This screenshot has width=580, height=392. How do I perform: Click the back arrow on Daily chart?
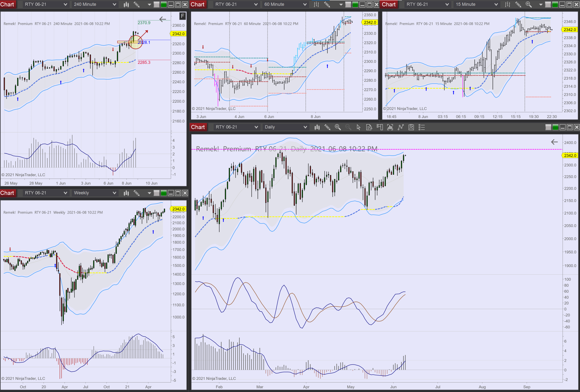[554, 142]
